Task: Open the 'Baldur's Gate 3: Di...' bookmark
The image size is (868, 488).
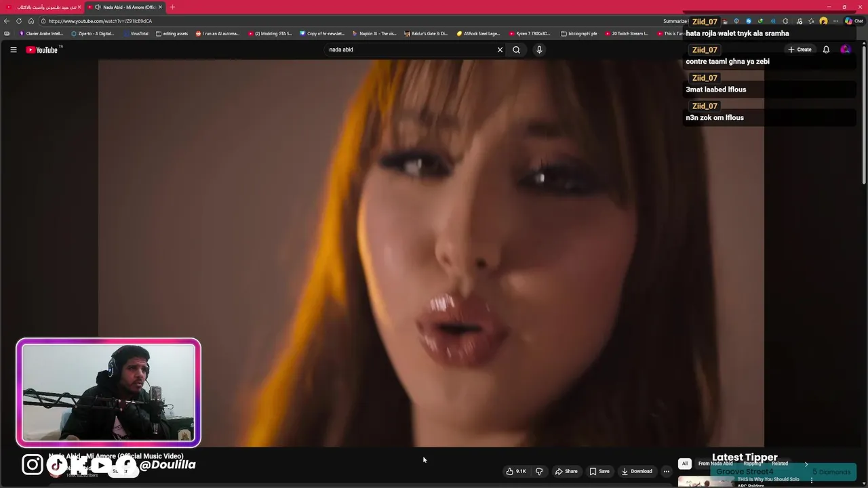Action: [426, 33]
